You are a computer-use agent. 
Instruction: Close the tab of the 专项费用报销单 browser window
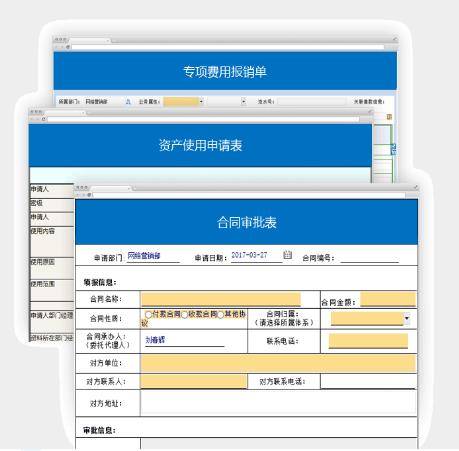108,41
